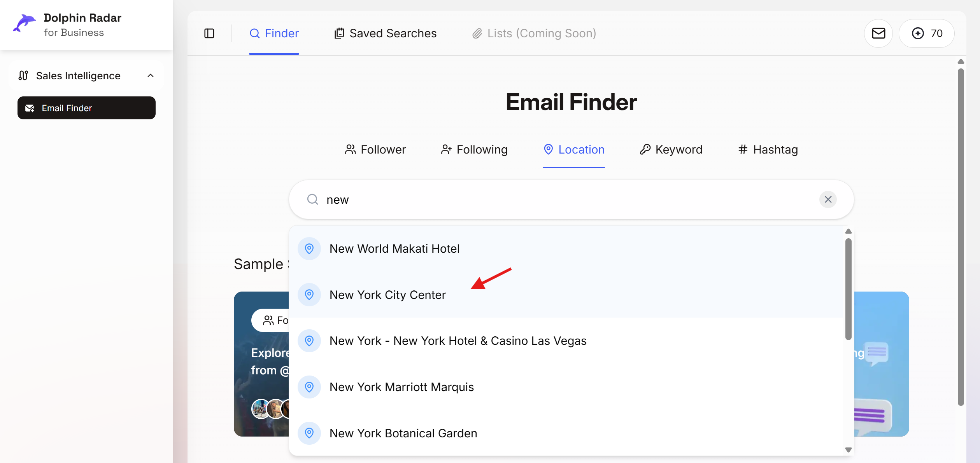The image size is (980, 463).
Task: Click the Dolphin Radar logo
Action: click(25, 24)
